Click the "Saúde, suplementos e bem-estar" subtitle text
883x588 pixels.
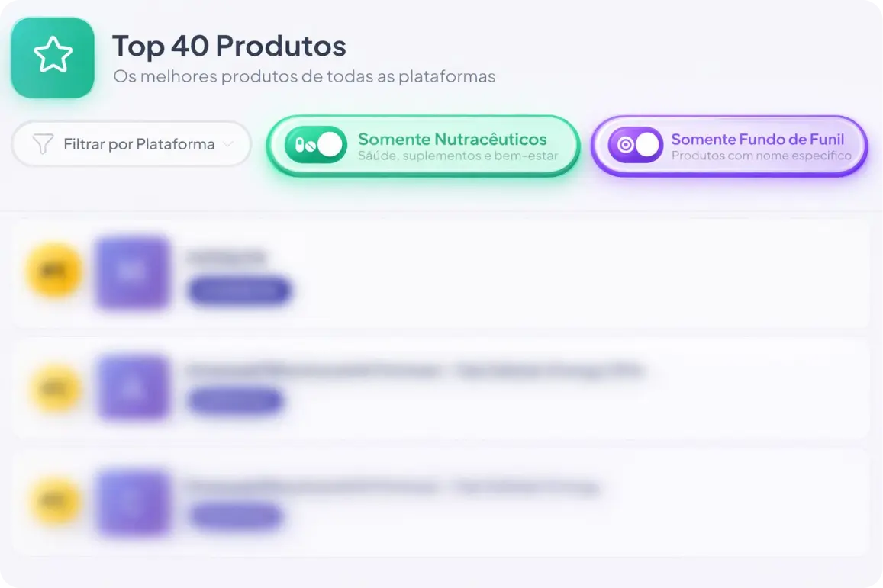[458, 156]
